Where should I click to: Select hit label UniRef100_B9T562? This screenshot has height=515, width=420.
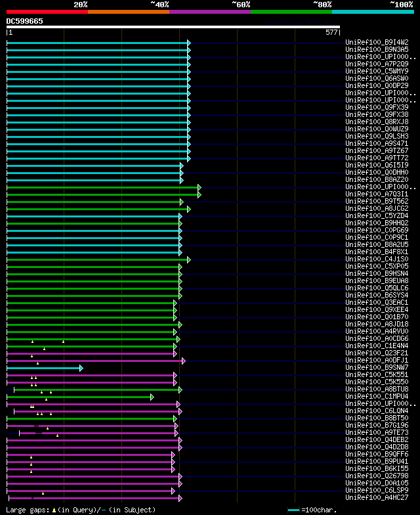(x=377, y=201)
